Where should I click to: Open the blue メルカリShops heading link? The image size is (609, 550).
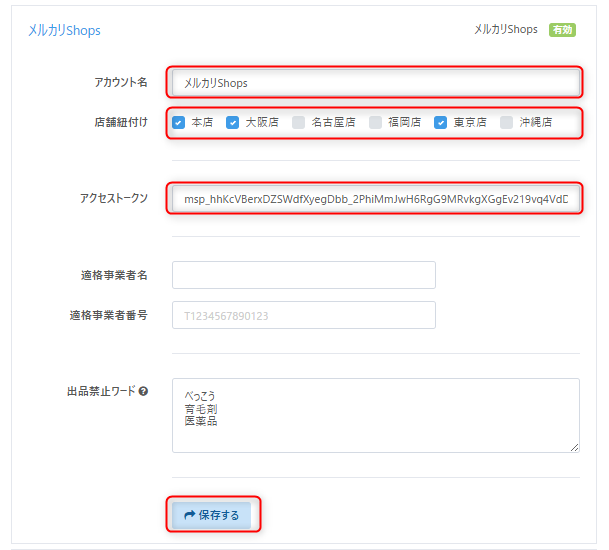64,30
